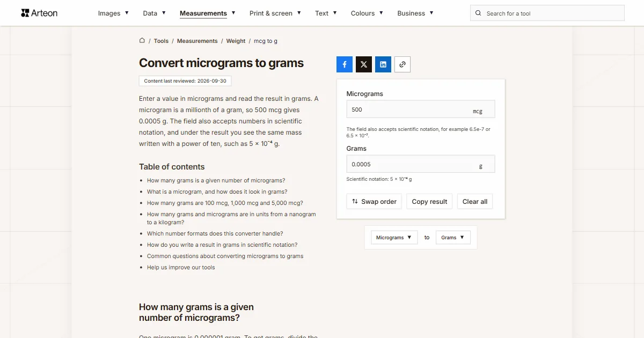Screen dimensions: 644x338
Task: Open the Business menu
Action: pyautogui.click(x=415, y=13)
